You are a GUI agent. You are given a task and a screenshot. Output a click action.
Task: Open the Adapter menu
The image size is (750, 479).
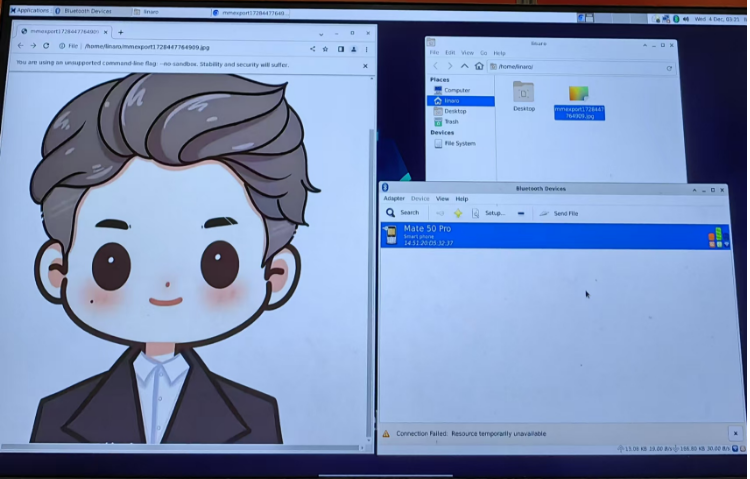click(394, 199)
